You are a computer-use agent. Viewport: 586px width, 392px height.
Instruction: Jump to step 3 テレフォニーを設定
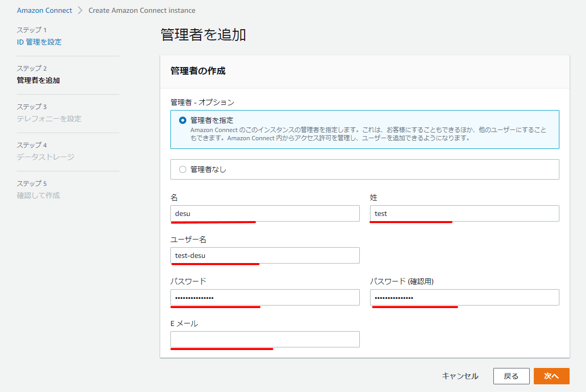49,119
